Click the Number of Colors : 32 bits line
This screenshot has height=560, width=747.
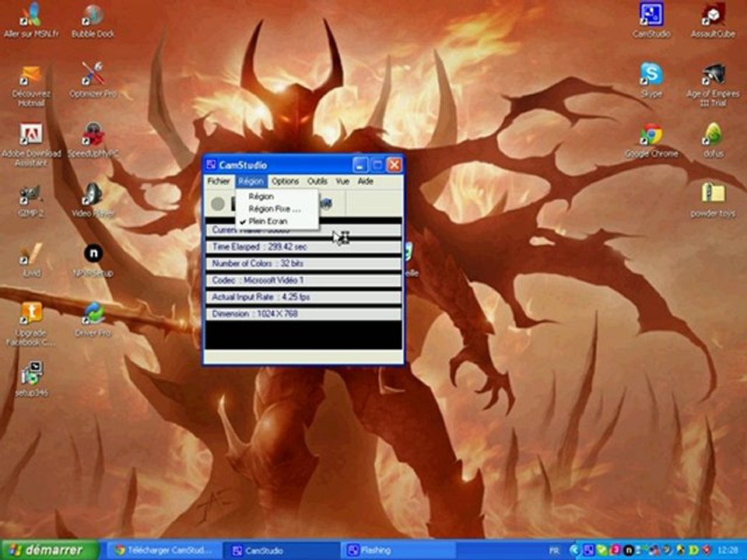coord(303,264)
